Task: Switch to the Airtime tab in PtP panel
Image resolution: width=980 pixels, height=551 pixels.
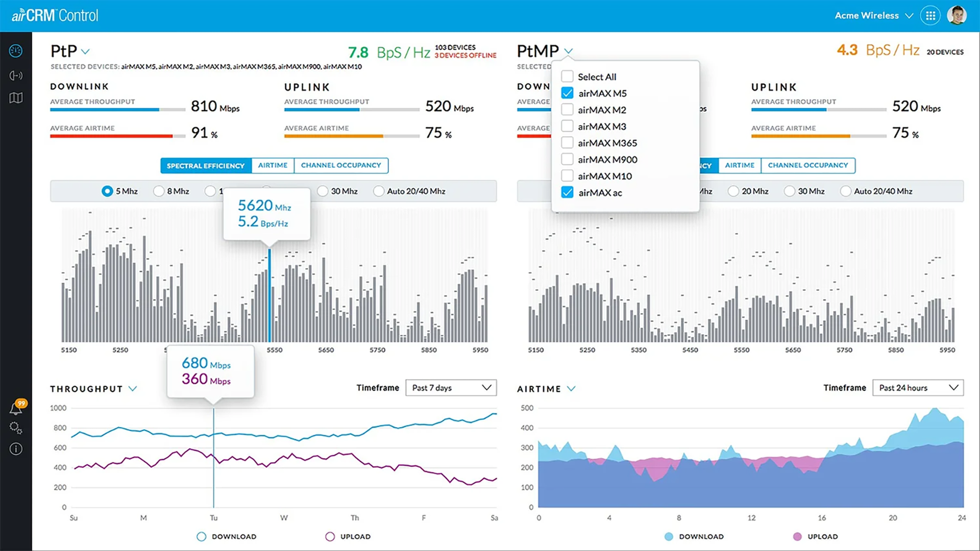Action: [273, 165]
